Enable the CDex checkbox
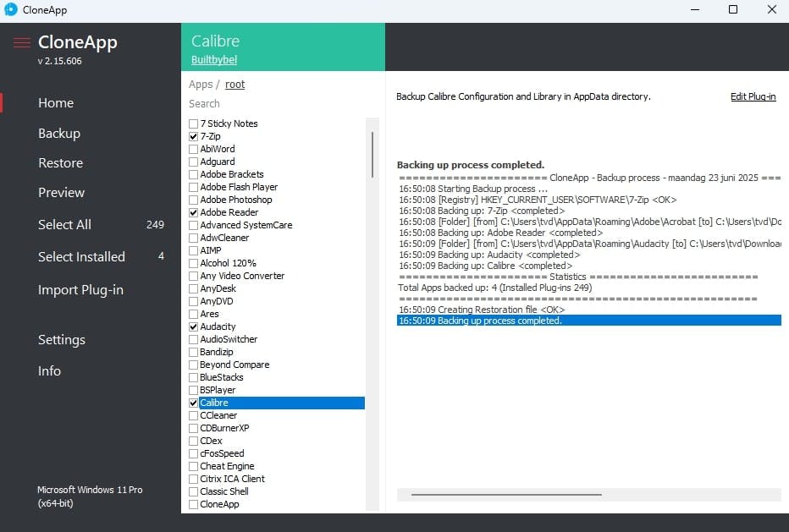Image resolution: width=789 pixels, height=532 pixels. click(x=193, y=441)
